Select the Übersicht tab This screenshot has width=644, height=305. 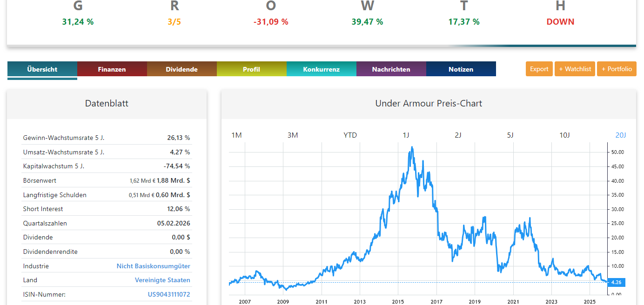tap(42, 69)
